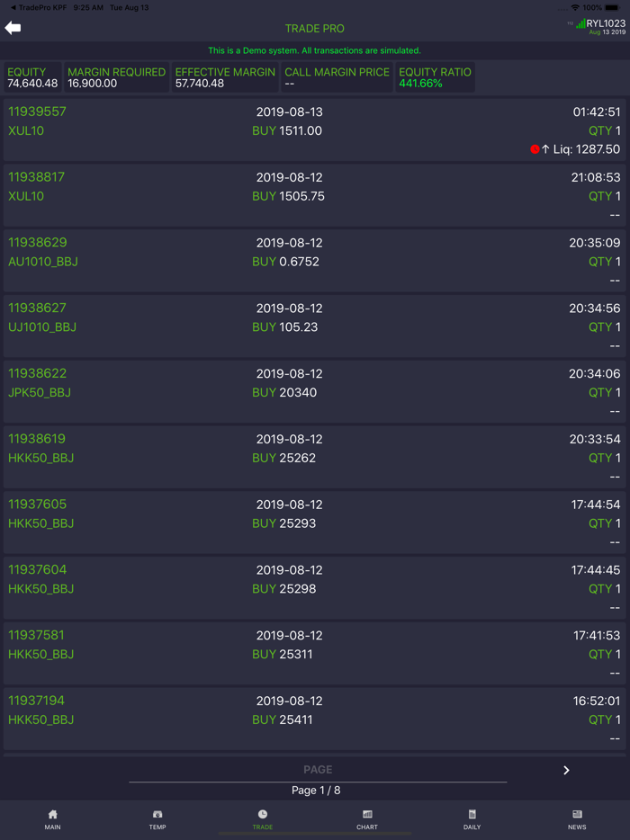Tap the back arrow at top left
Image resolution: width=630 pixels, height=840 pixels.
click(13, 27)
